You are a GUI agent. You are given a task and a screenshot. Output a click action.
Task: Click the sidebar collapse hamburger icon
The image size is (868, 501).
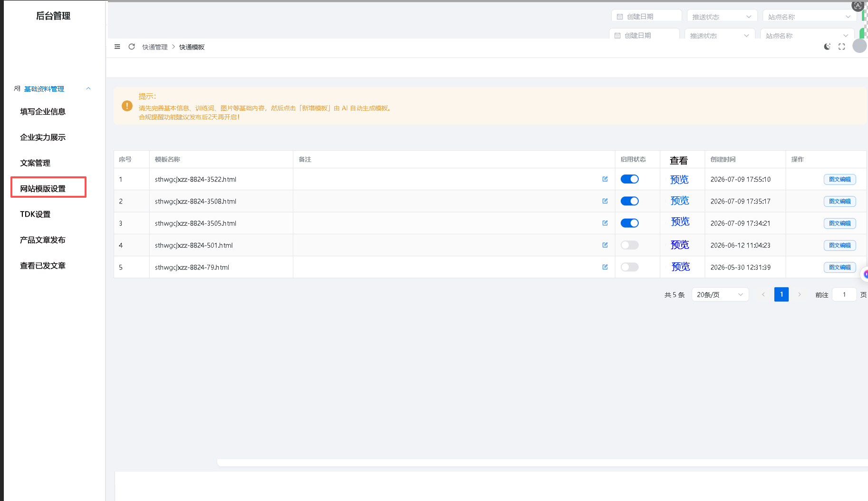coord(117,47)
